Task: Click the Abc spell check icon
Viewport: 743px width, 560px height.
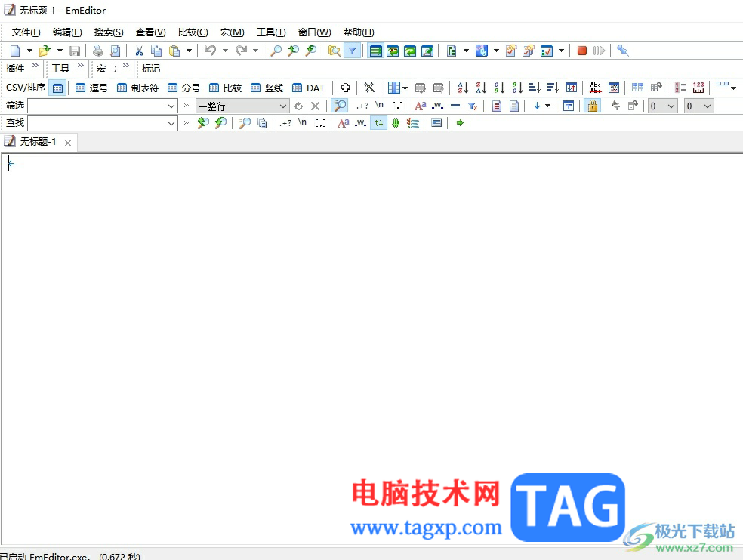Action: pyautogui.click(x=596, y=88)
